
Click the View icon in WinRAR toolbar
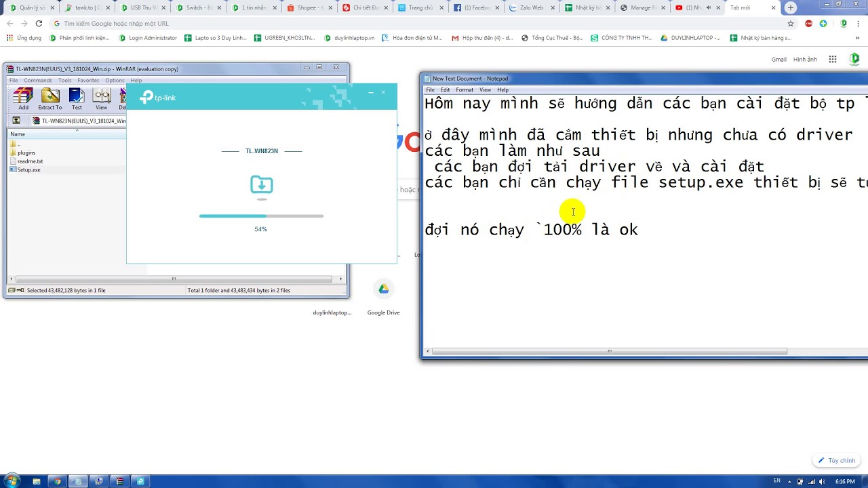click(x=101, y=98)
